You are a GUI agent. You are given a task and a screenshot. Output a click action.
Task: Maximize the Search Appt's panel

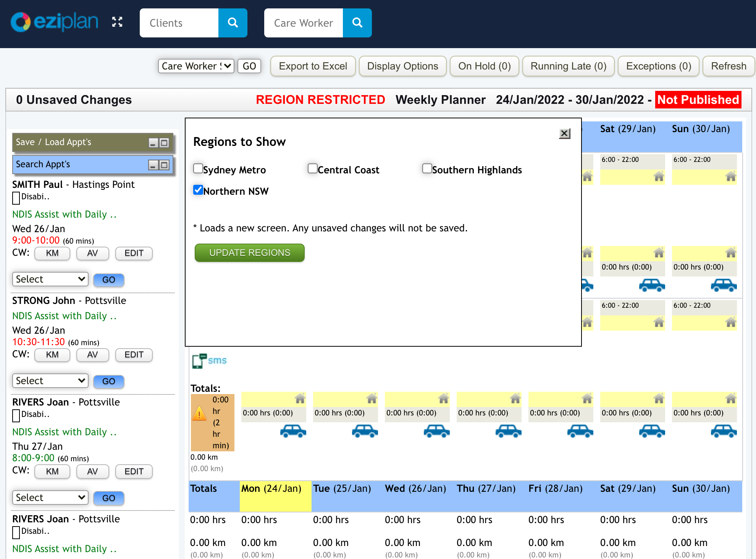165,165
